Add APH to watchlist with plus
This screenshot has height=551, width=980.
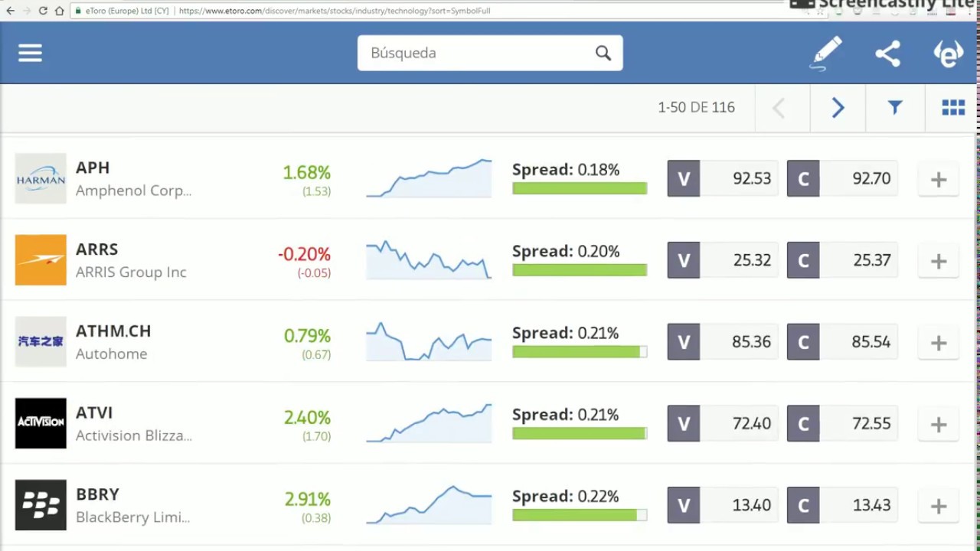point(938,180)
